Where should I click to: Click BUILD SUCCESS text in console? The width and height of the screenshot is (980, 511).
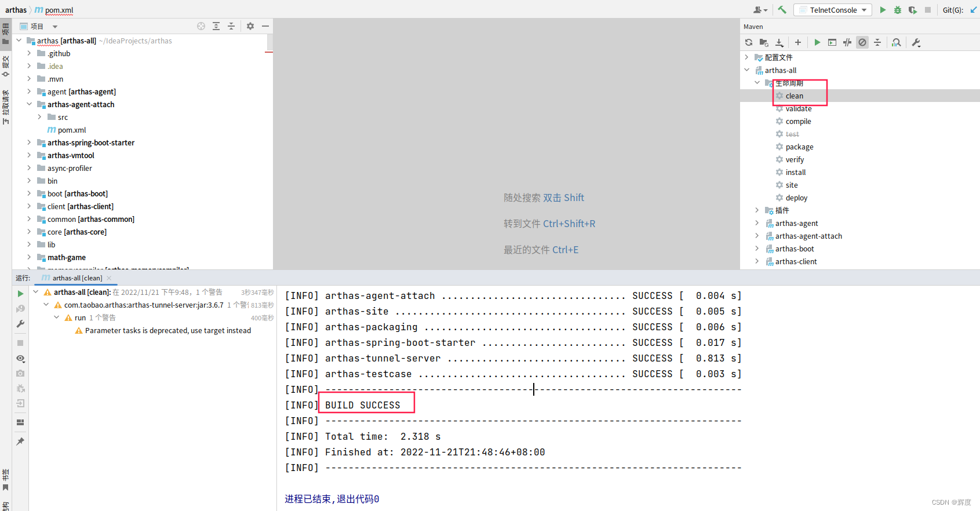(x=363, y=405)
